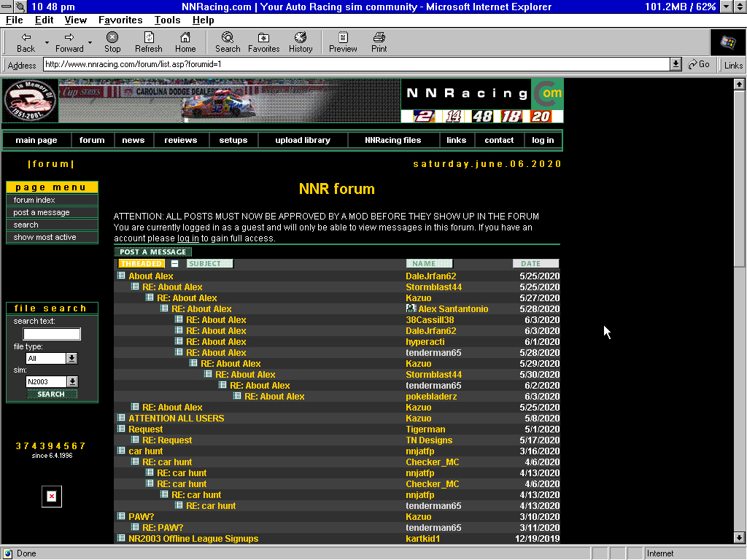Open the History toolbar icon
747x560 pixels.
coord(301,42)
